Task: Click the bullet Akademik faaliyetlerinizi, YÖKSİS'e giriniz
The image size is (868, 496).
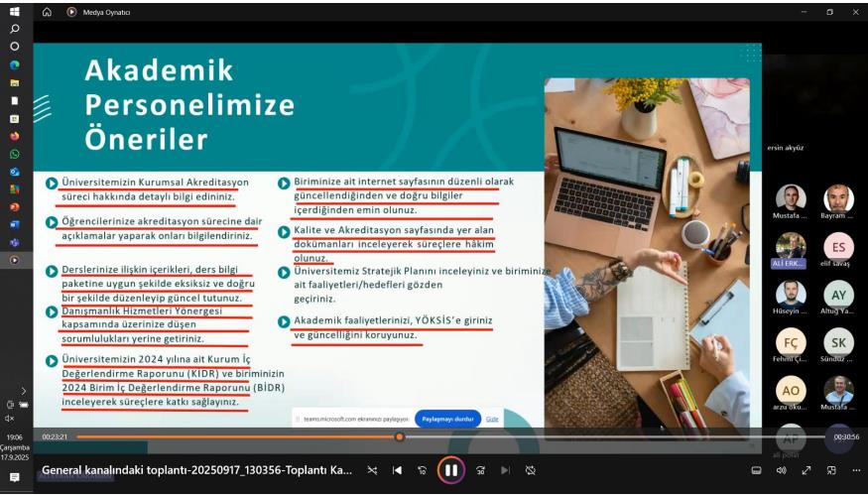Action: [393, 327]
